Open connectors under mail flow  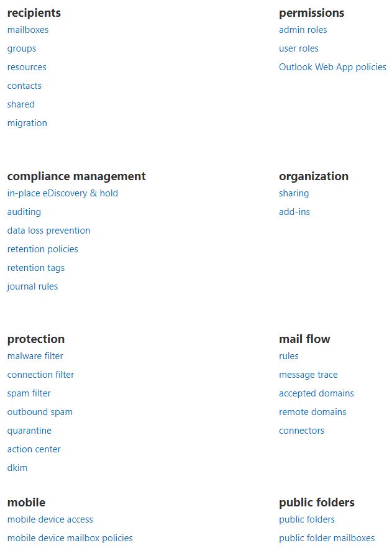tap(301, 431)
